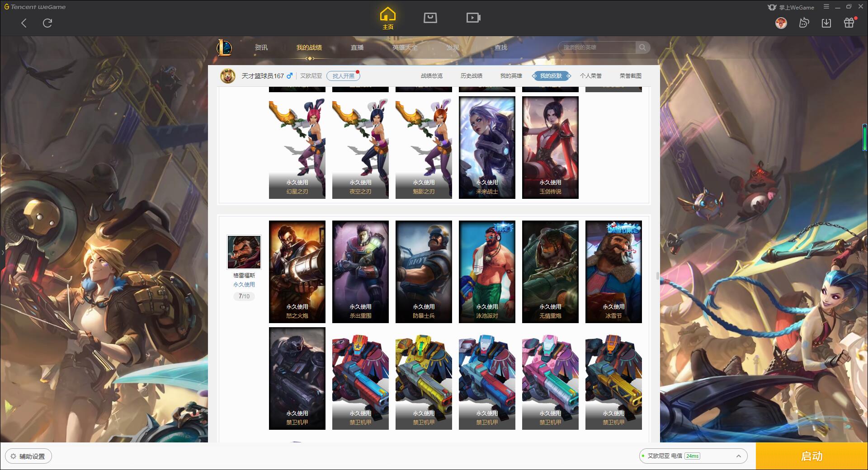The height and width of the screenshot is (470, 868).
Task: Open the 杀出重围 skin card
Action: [360, 272]
